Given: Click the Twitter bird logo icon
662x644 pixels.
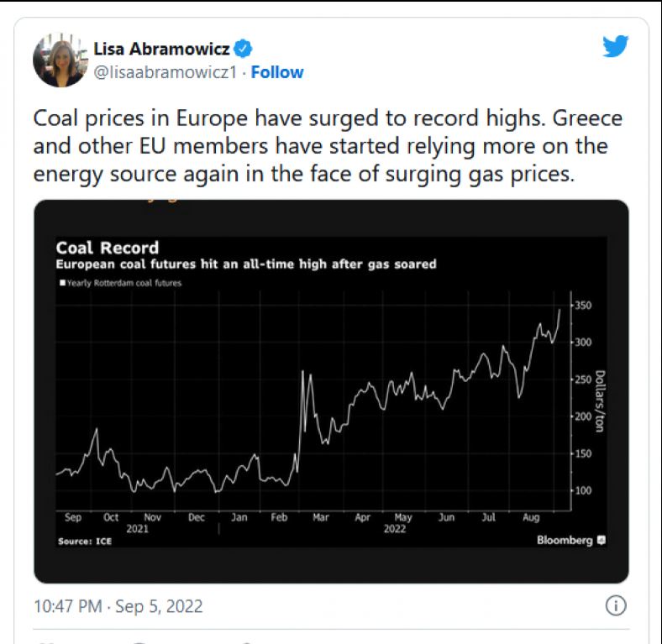Looking at the screenshot, I should coord(615,46).
